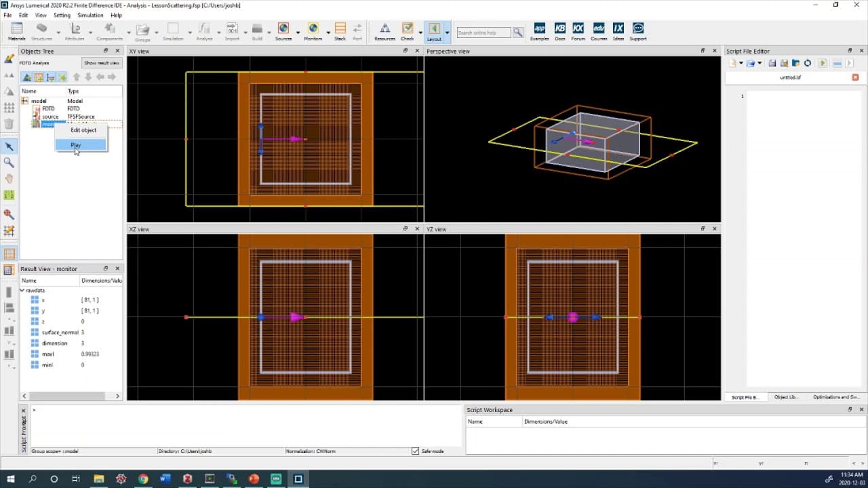Select the FDTD tree item
The width and height of the screenshot is (868, 488).
pyautogui.click(x=48, y=108)
